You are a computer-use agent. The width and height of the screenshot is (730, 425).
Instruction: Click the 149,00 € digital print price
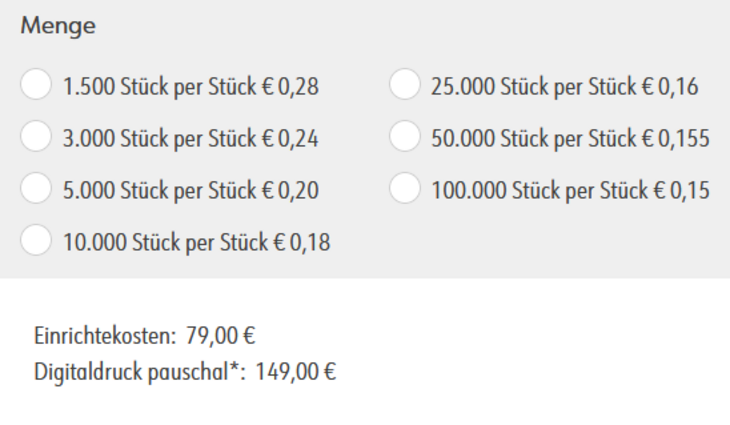coord(296,373)
